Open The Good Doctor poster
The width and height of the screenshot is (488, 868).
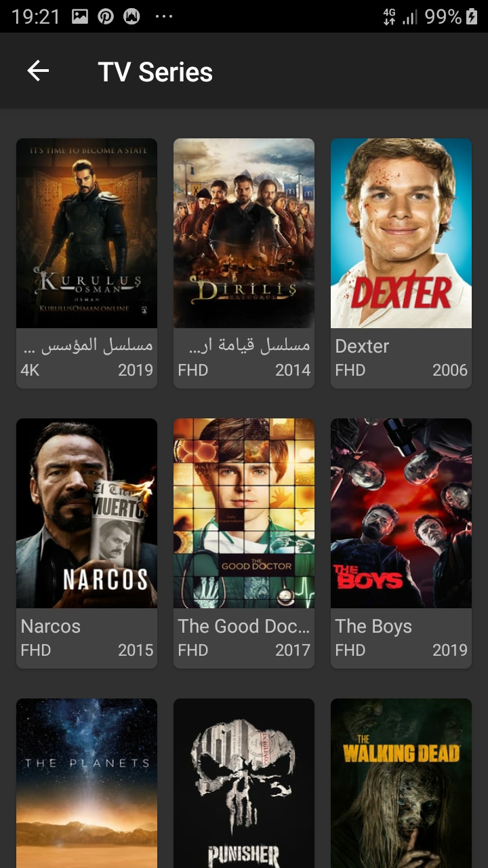point(244,513)
